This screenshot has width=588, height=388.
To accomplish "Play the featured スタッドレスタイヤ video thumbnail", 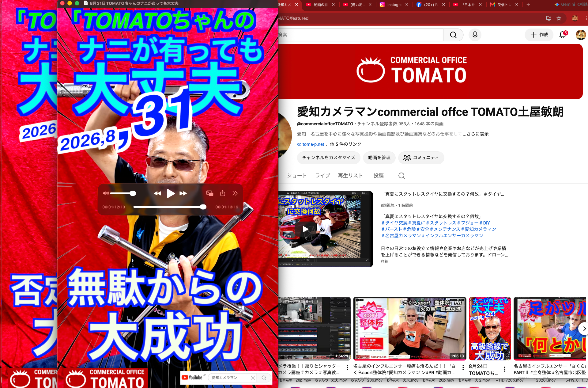I will pos(325,229).
